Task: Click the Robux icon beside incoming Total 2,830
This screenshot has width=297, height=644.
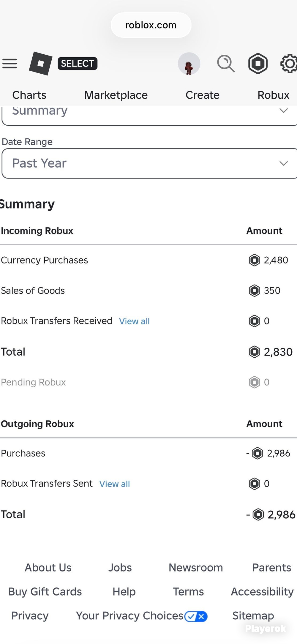Action: [x=254, y=352]
